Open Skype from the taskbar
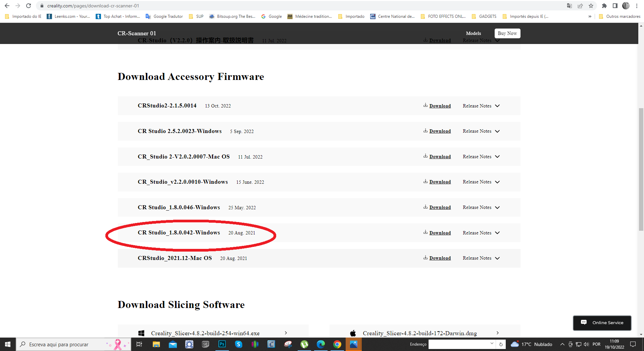The image size is (644, 351). 238,344
